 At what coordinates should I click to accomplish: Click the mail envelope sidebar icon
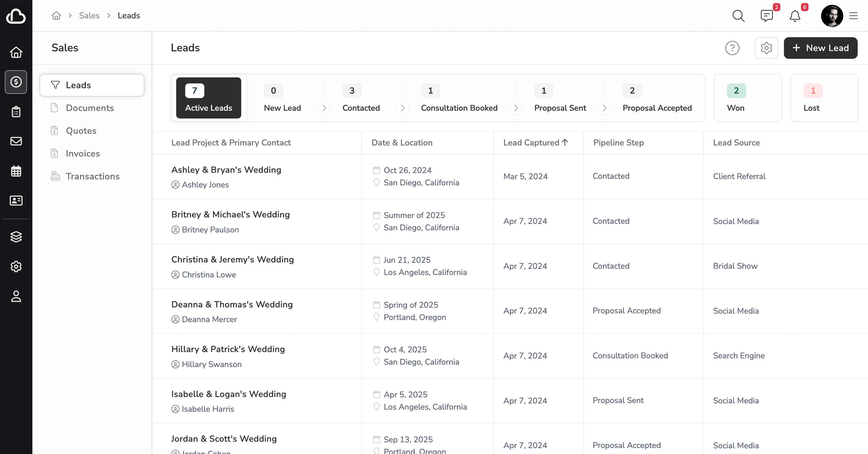[16, 141]
